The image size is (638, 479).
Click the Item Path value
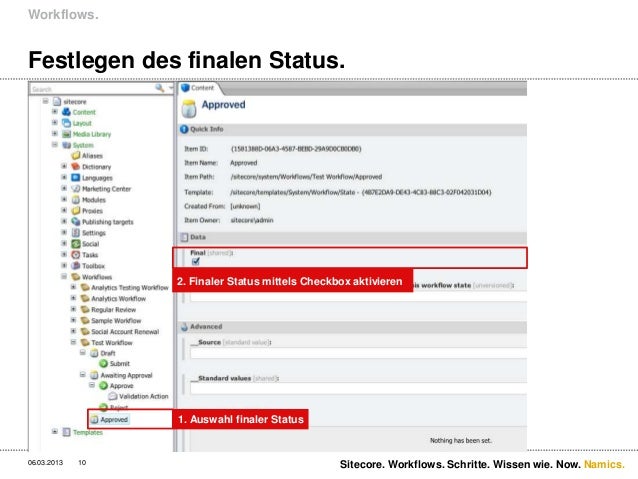306,177
